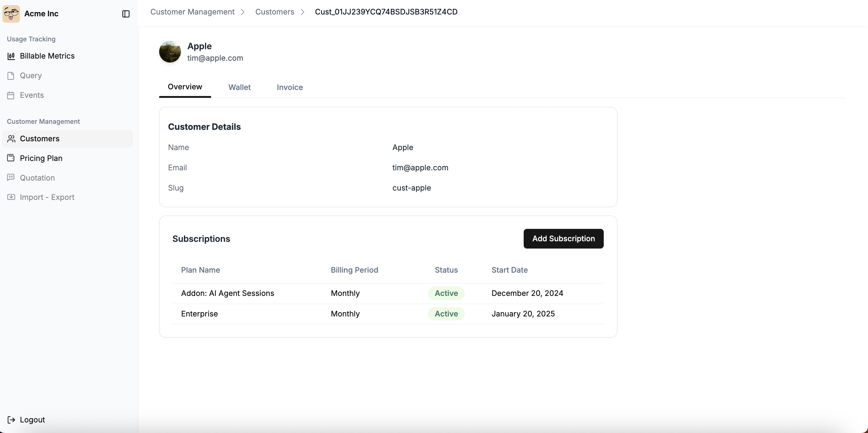Open Quotation using the speech bubble icon
The height and width of the screenshot is (433, 868).
pos(11,178)
